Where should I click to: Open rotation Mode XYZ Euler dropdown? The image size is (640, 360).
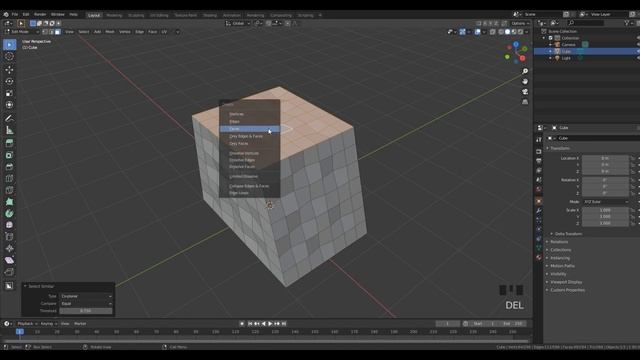pos(606,202)
